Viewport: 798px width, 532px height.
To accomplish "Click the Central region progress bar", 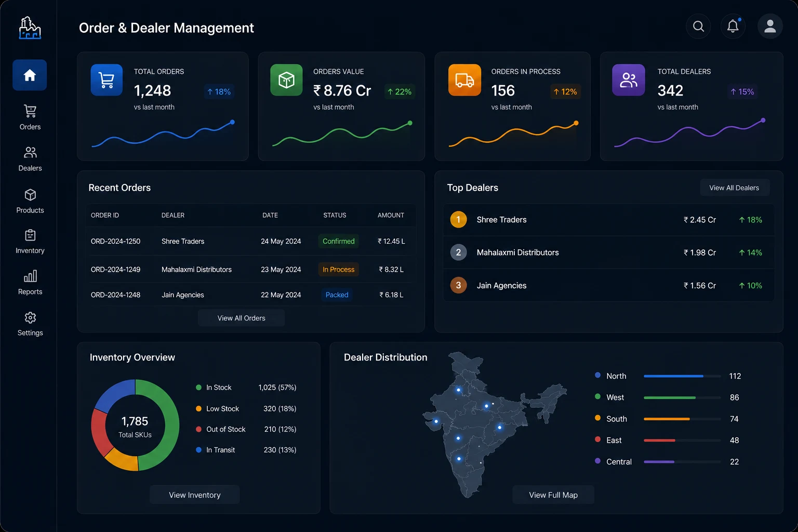I will tap(682, 461).
